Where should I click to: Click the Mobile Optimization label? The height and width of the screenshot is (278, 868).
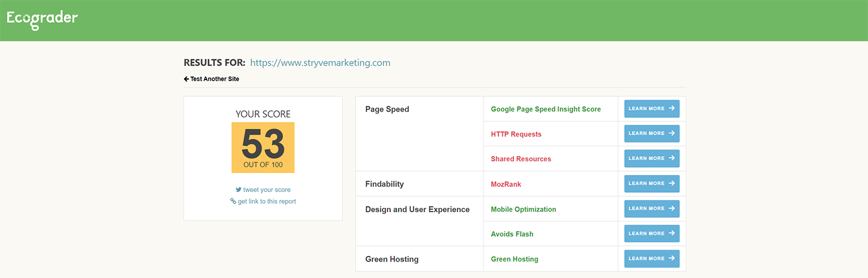click(x=523, y=209)
